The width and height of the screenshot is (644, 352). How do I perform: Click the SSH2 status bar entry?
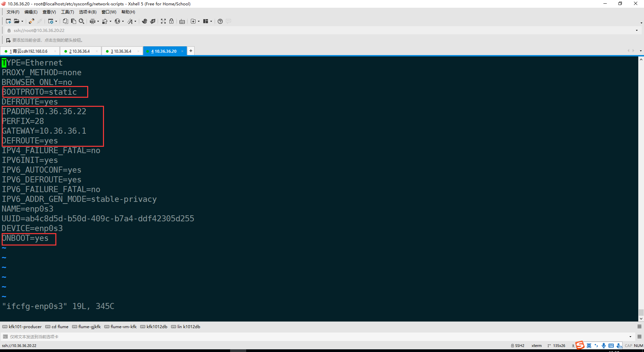click(x=518, y=346)
